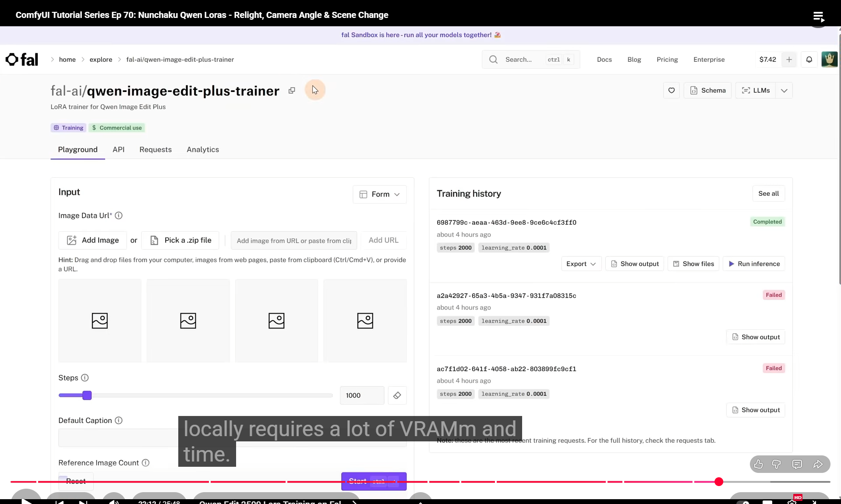Click Pick a .zip file button

point(181,240)
